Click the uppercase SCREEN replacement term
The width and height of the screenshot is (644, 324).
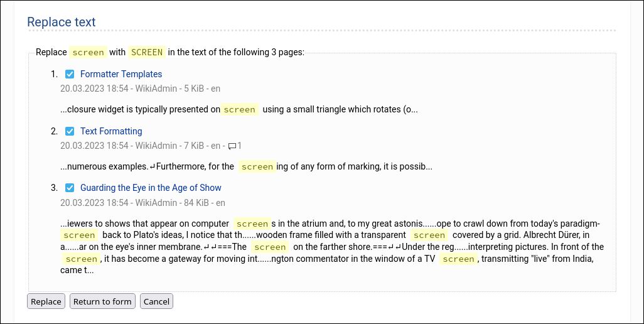[147, 52]
